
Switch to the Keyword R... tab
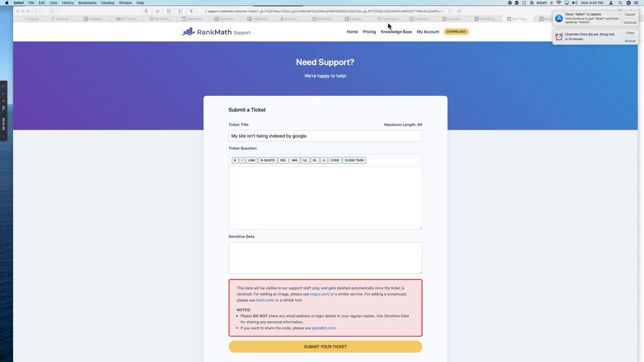(224, 19)
